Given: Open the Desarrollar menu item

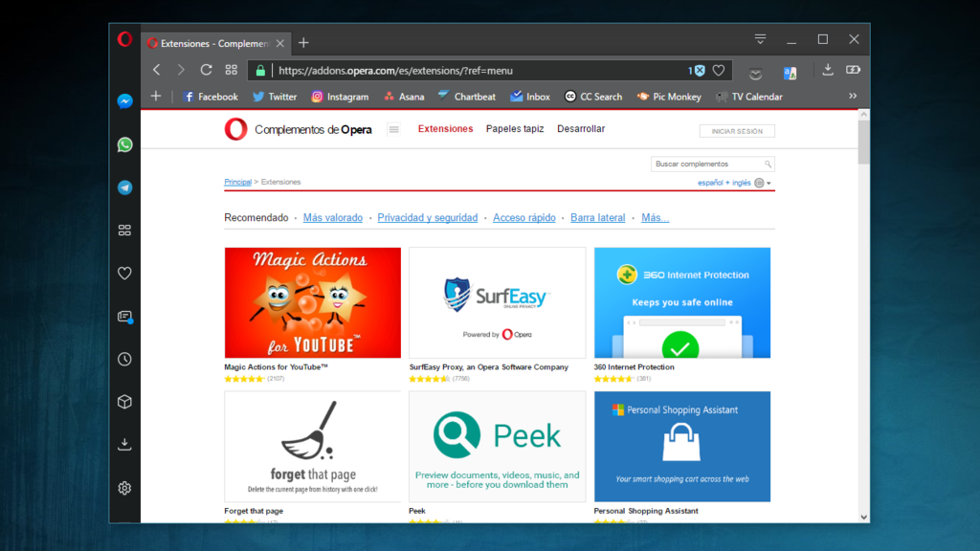Looking at the screenshot, I should (x=583, y=128).
